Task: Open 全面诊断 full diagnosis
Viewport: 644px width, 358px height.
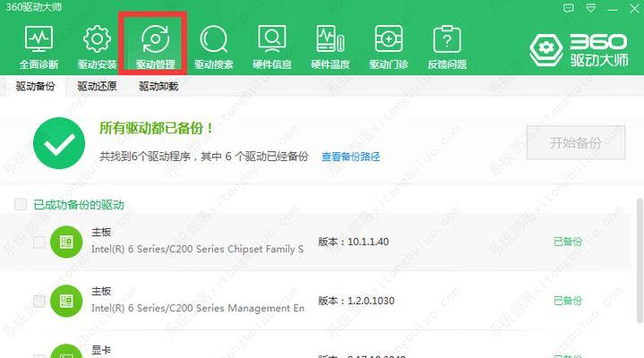Action: (x=39, y=47)
